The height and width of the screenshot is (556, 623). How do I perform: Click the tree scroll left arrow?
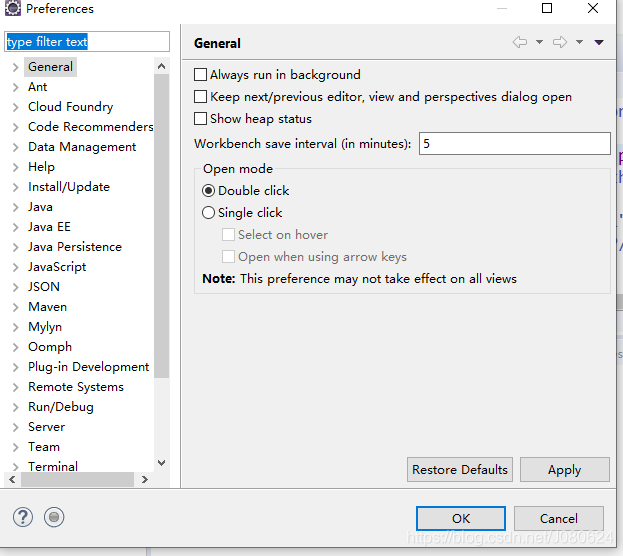pyautogui.click(x=12, y=479)
